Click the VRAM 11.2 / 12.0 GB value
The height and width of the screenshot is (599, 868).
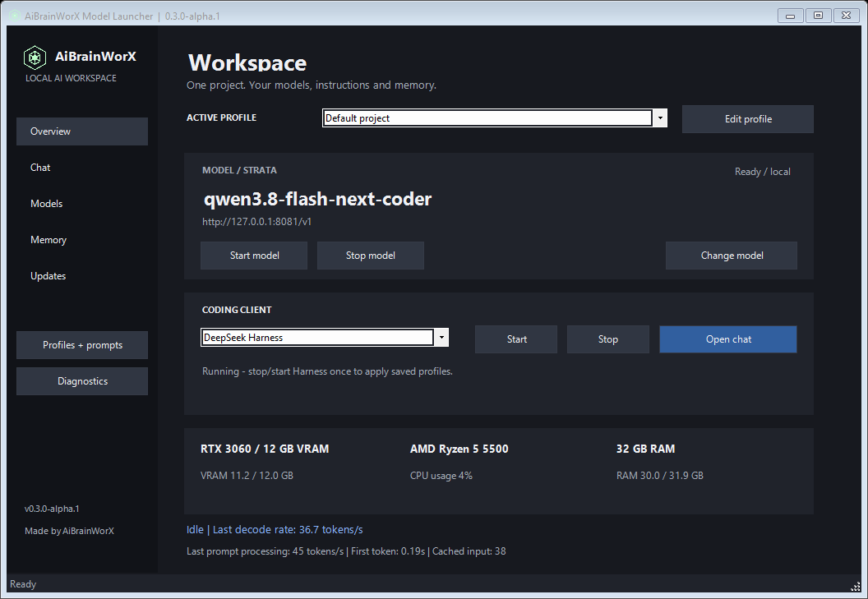click(x=247, y=475)
